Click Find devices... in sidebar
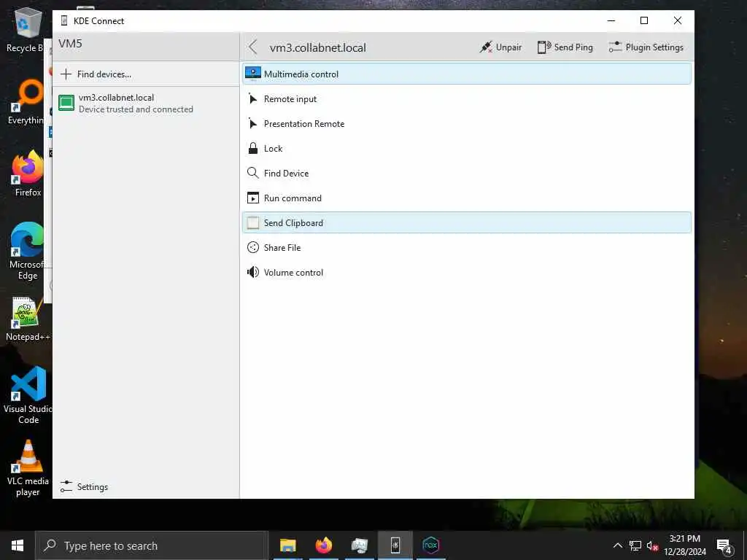This screenshot has width=747, height=560. (x=146, y=74)
